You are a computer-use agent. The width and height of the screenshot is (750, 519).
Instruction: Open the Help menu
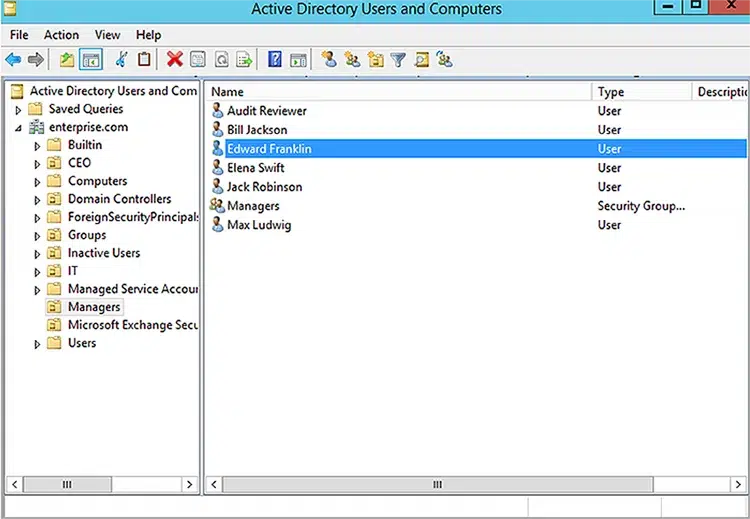(148, 35)
